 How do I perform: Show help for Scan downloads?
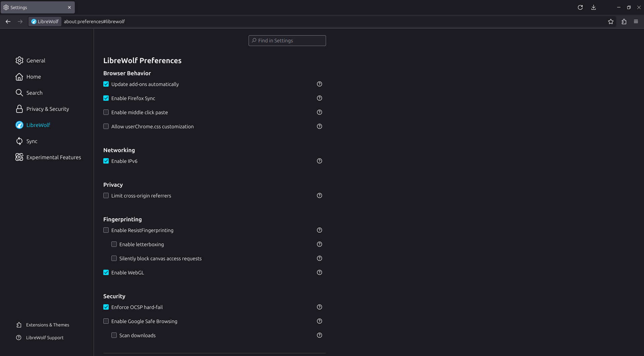[320, 335]
